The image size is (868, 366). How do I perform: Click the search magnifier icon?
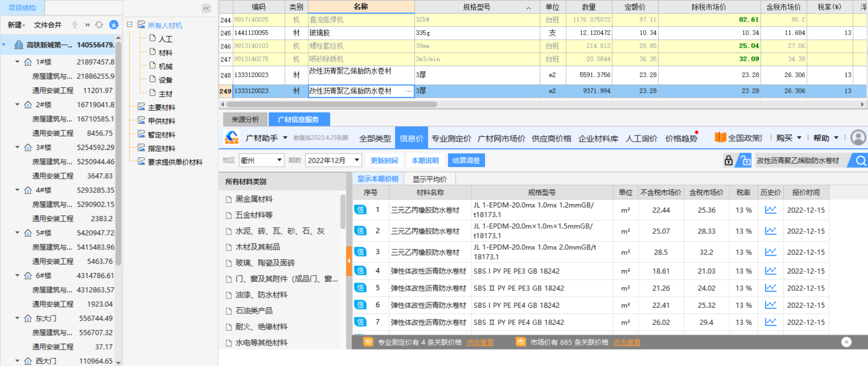click(860, 160)
